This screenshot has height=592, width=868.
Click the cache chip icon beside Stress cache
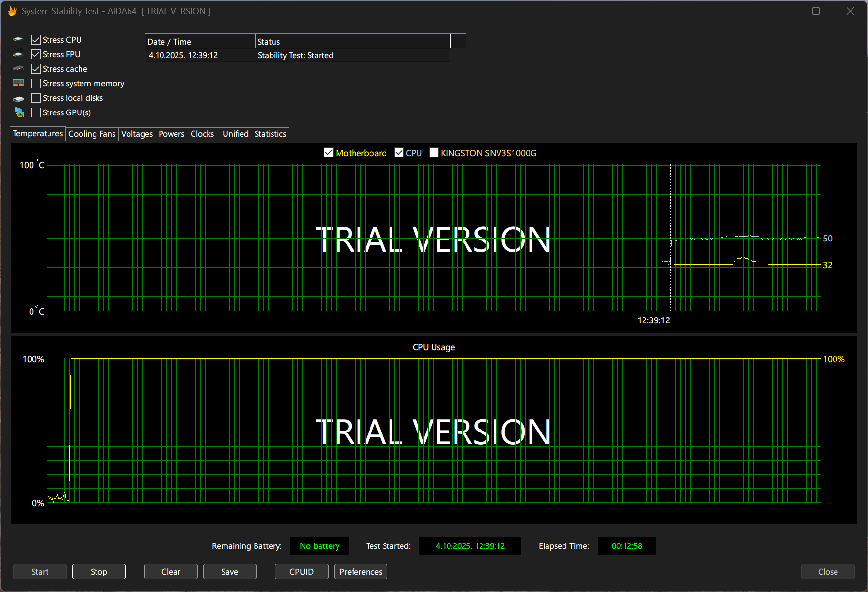point(18,69)
